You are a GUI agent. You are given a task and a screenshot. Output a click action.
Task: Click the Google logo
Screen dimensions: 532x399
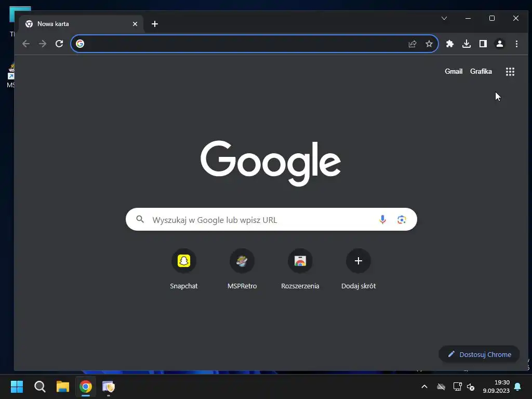270,163
